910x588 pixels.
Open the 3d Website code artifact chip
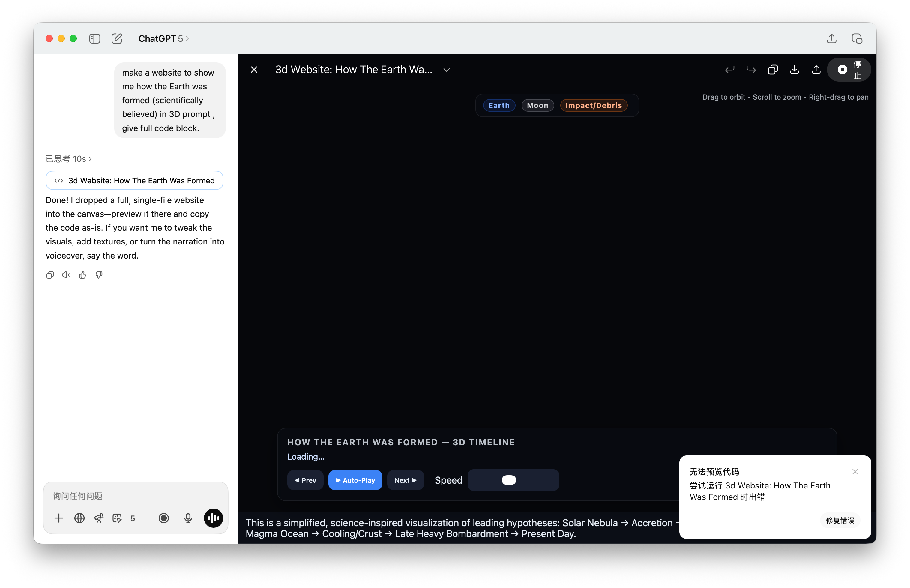pos(134,181)
